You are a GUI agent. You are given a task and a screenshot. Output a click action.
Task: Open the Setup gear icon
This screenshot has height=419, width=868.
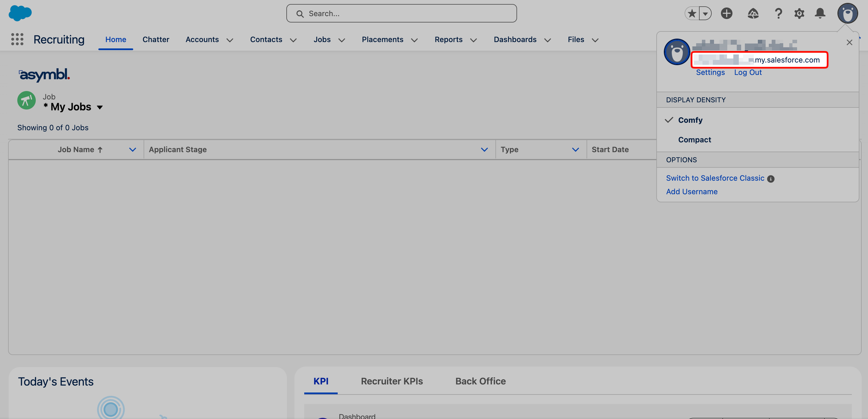pyautogui.click(x=799, y=14)
